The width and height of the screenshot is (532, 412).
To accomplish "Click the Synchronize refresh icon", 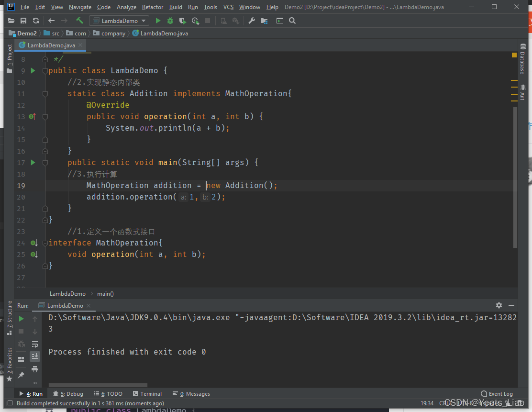I will pyautogui.click(x=35, y=21).
